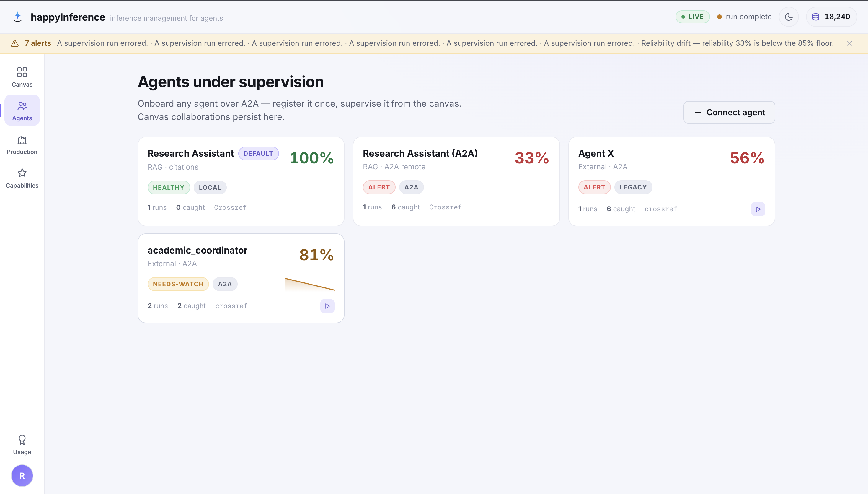Click the 7 alerts label

[x=37, y=43]
